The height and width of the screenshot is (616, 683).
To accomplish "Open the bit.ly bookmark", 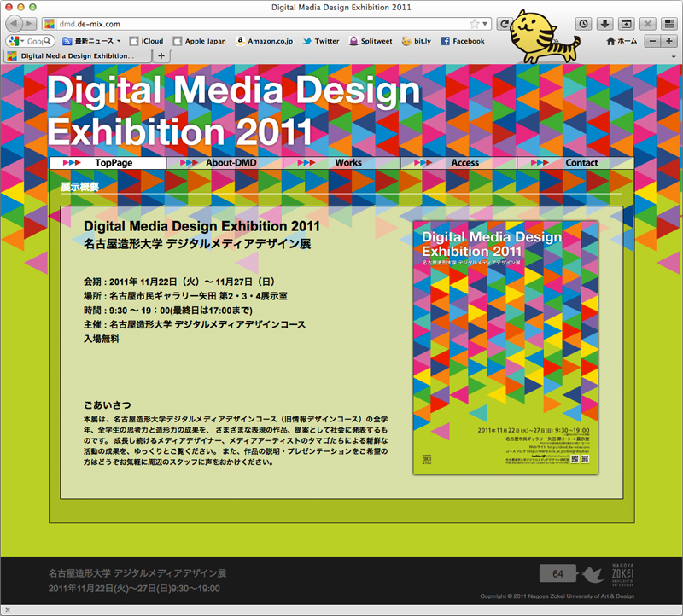I will pyautogui.click(x=417, y=41).
